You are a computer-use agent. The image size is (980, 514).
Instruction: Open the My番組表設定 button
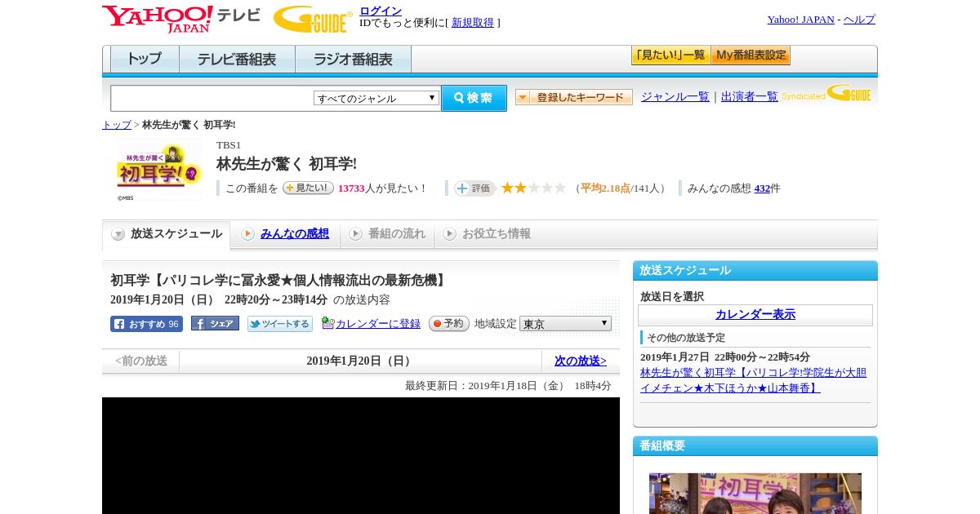[751, 55]
